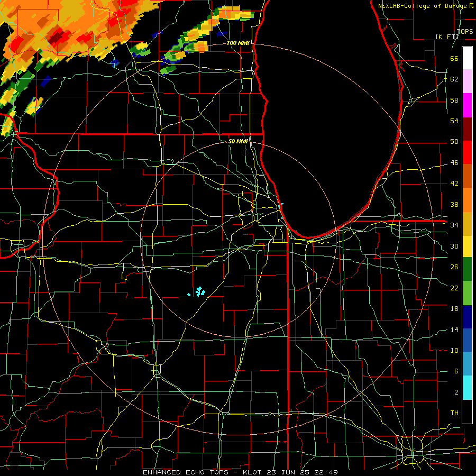
Task: Select the gold legend swatch
Action: coord(467,224)
